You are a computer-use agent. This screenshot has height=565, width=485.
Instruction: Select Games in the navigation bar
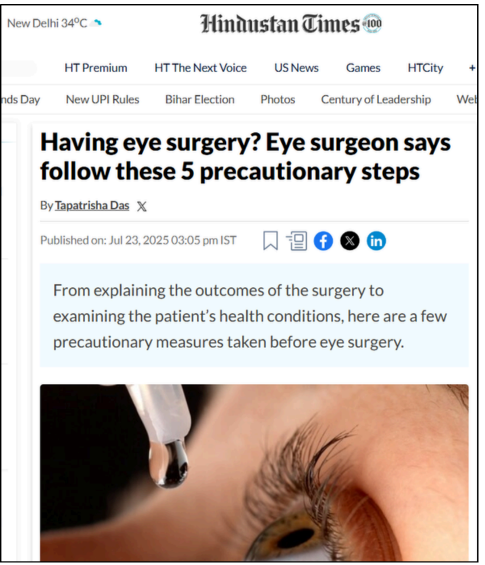[x=363, y=68]
